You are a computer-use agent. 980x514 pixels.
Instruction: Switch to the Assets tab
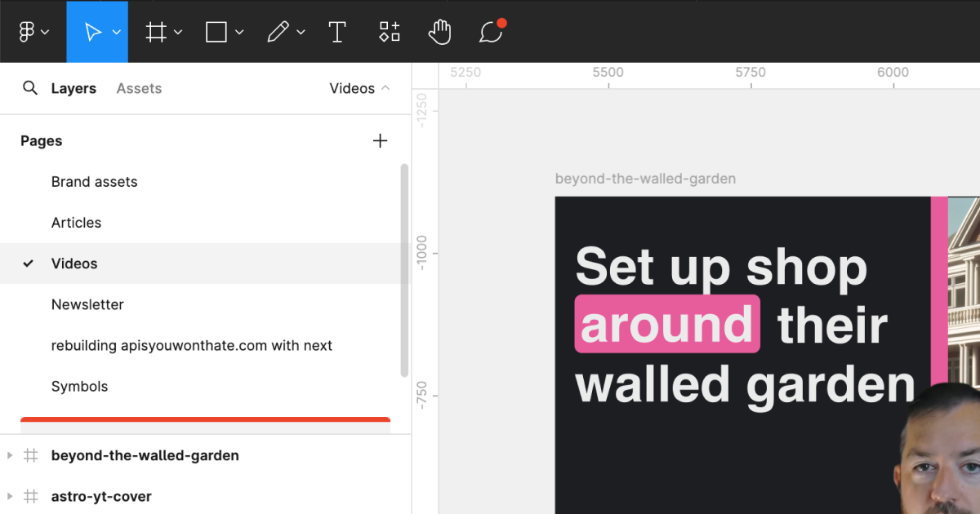click(x=138, y=88)
